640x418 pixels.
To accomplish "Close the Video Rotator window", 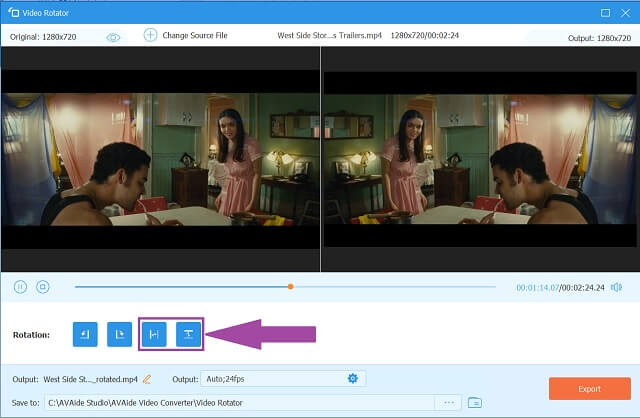I will coord(626,13).
